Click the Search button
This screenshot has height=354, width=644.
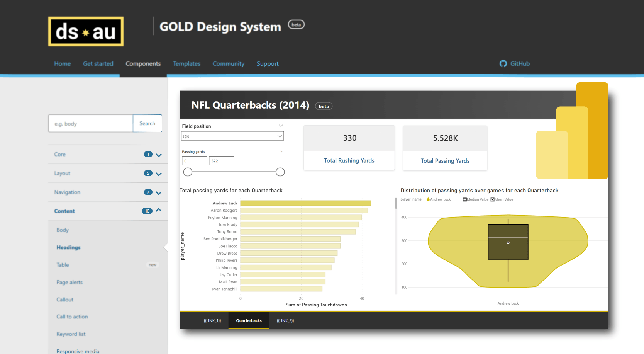(147, 123)
